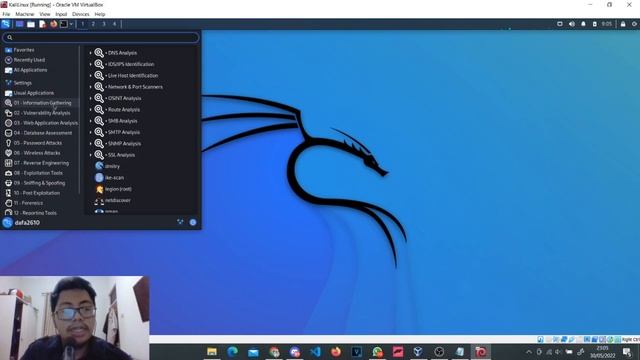Screen dimensions: 640x360
Task: Click the dafa2610 user profile
Action: [x=21, y=222]
